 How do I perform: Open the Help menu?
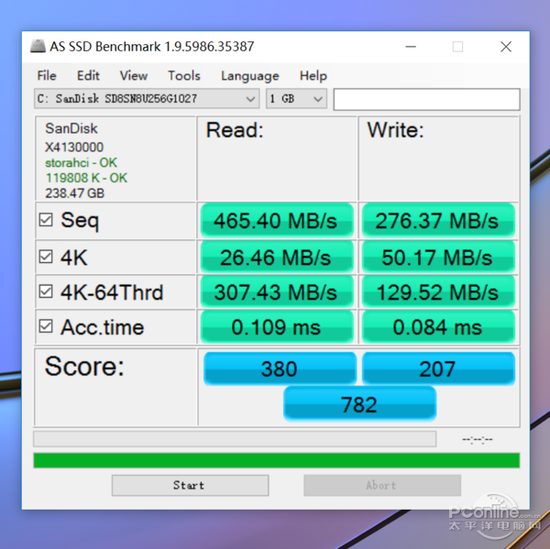313,76
